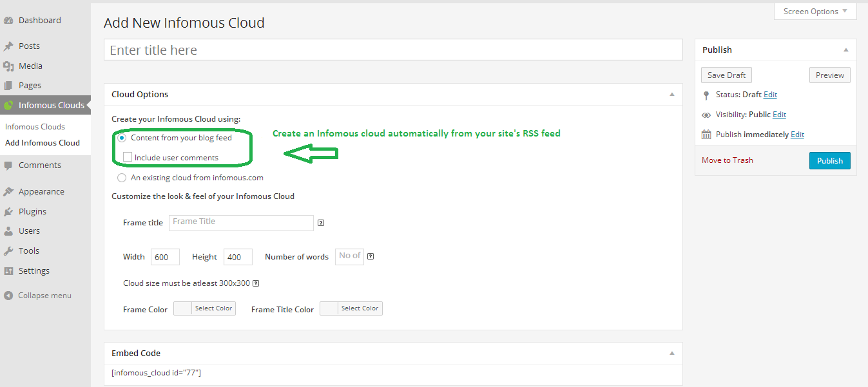Click the Comments speech bubble icon
This screenshot has height=387, width=868.
8,165
